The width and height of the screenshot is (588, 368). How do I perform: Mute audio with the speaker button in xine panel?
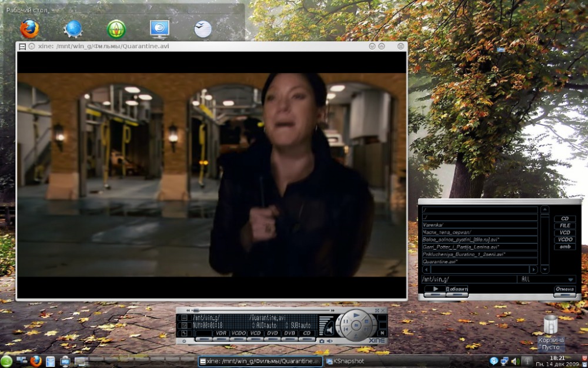click(329, 329)
